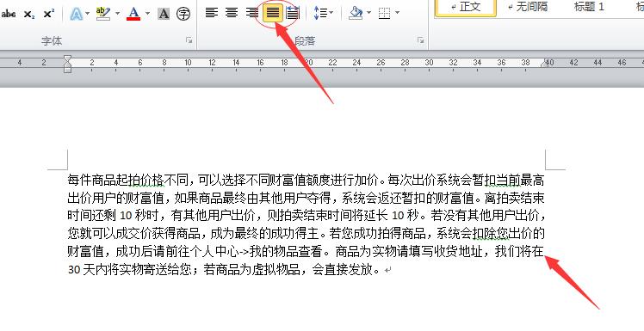Open borders dropdown arrow
The image size is (644, 331).
pyautogui.click(x=397, y=13)
